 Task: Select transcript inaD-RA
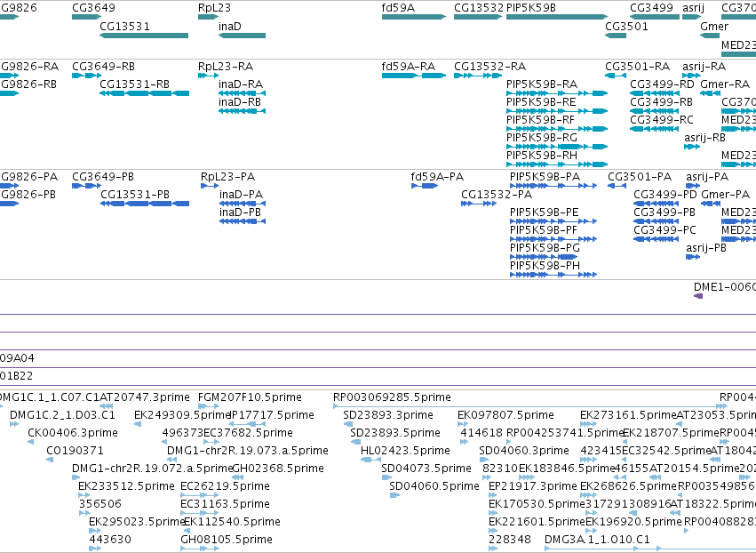point(242,93)
